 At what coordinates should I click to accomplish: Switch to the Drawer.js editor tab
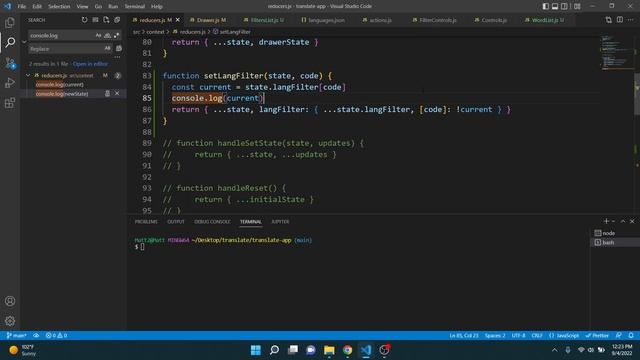coord(211,20)
